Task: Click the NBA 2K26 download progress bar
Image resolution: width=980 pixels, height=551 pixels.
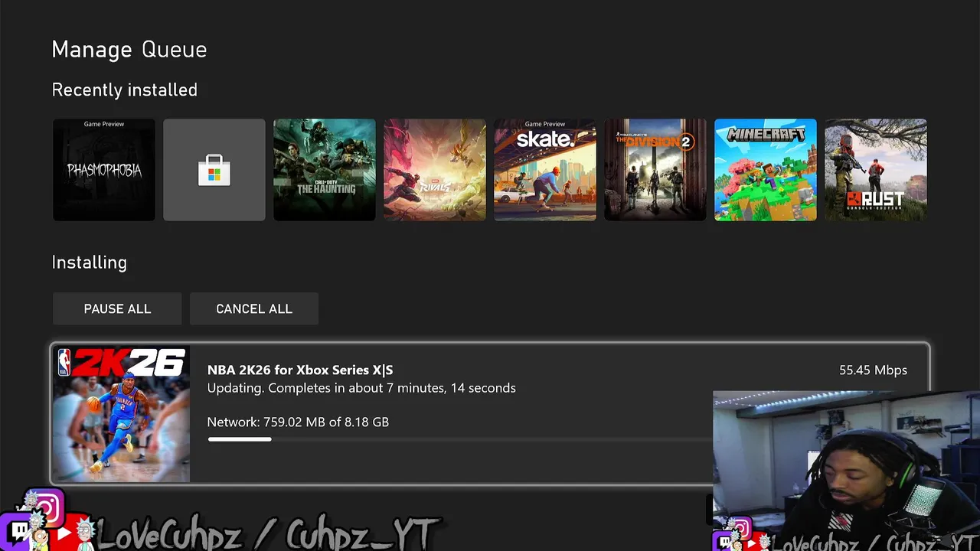Action: coord(459,439)
